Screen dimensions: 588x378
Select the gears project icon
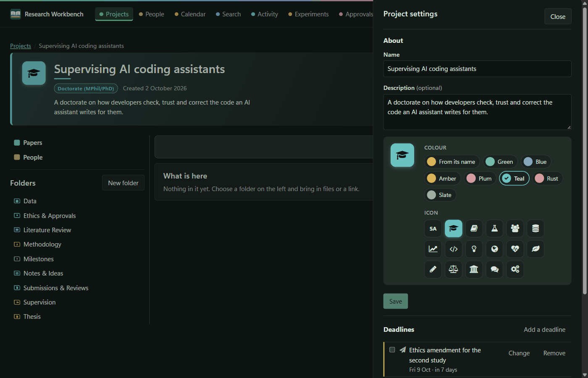[x=515, y=269]
